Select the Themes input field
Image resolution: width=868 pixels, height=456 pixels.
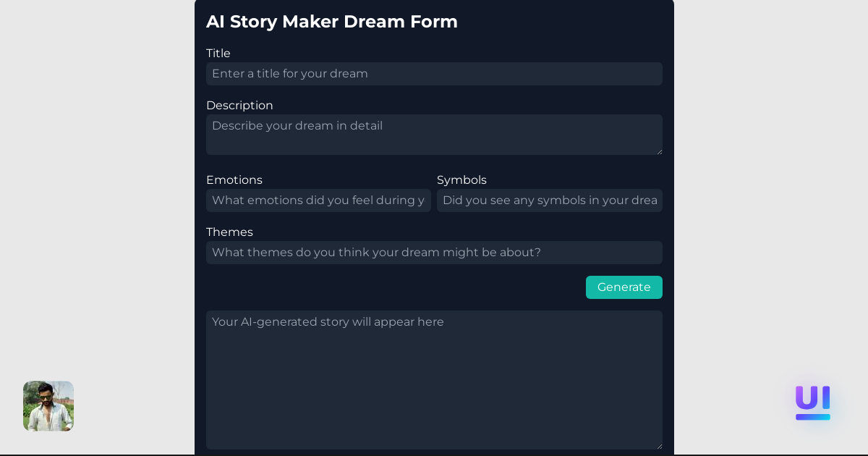tap(434, 253)
